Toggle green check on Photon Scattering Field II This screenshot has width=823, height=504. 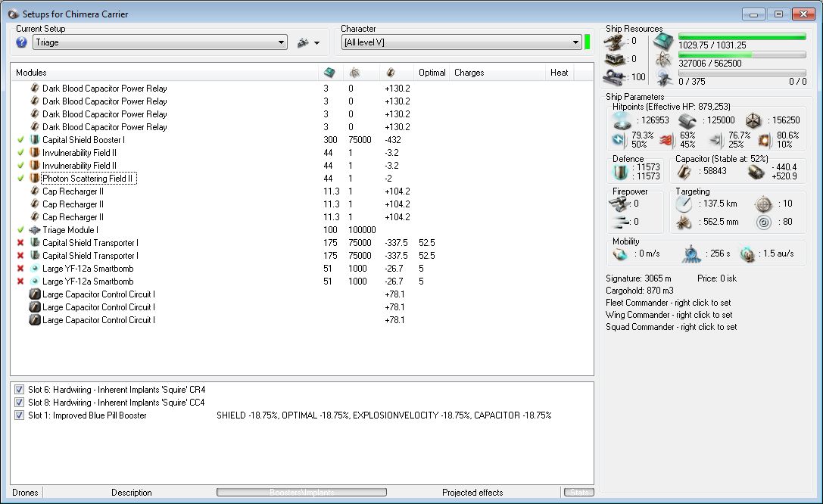[x=20, y=179]
